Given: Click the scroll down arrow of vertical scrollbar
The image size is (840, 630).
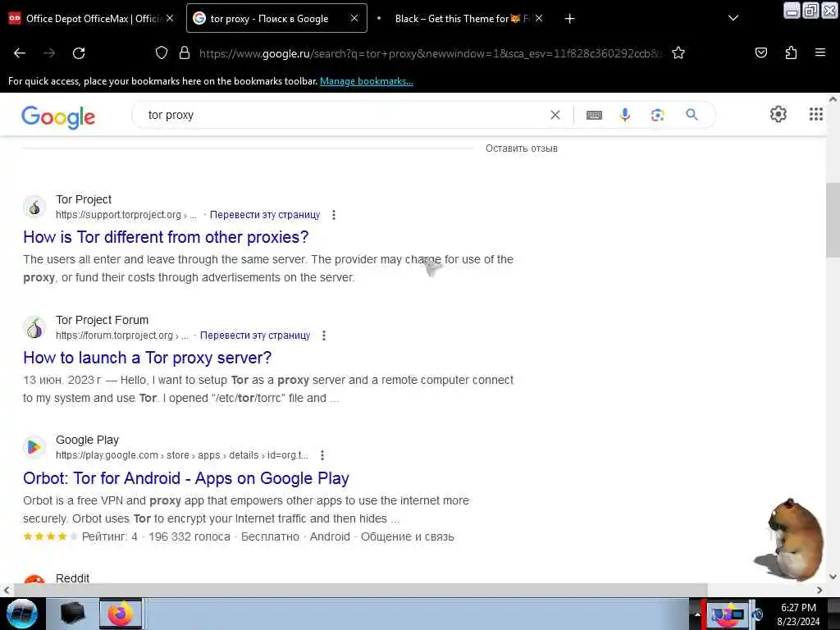Looking at the screenshot, I should pos(833,577).
